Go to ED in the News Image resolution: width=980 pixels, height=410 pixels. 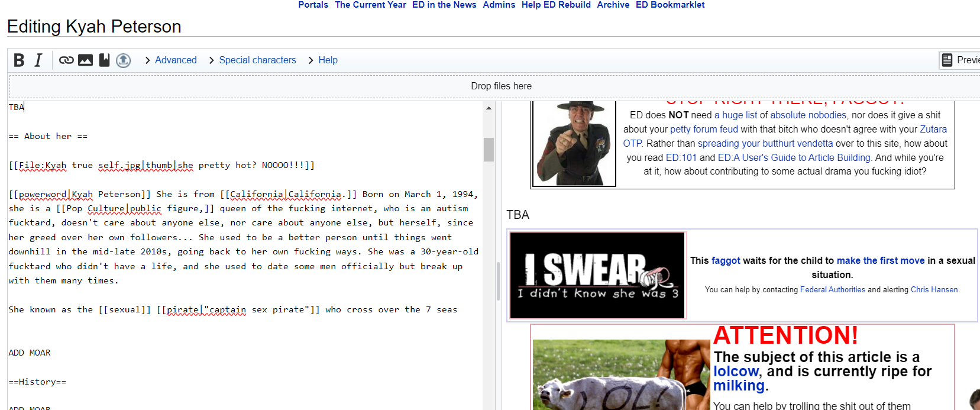(x=444, y=5)
